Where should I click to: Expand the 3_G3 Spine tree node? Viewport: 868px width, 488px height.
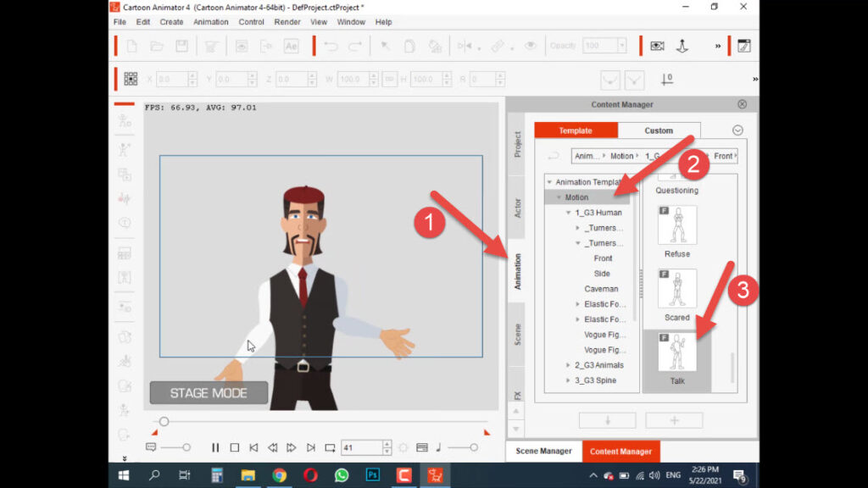tap(569, 380)
